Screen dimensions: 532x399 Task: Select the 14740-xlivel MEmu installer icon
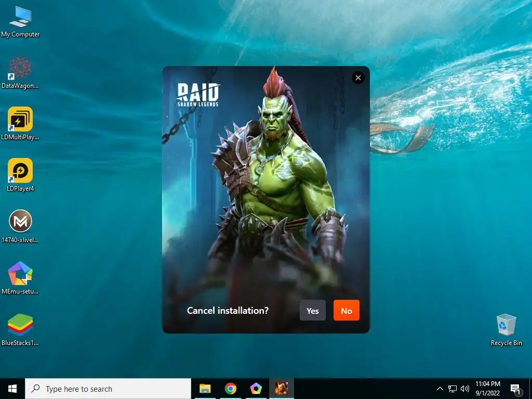pos(20,227)
